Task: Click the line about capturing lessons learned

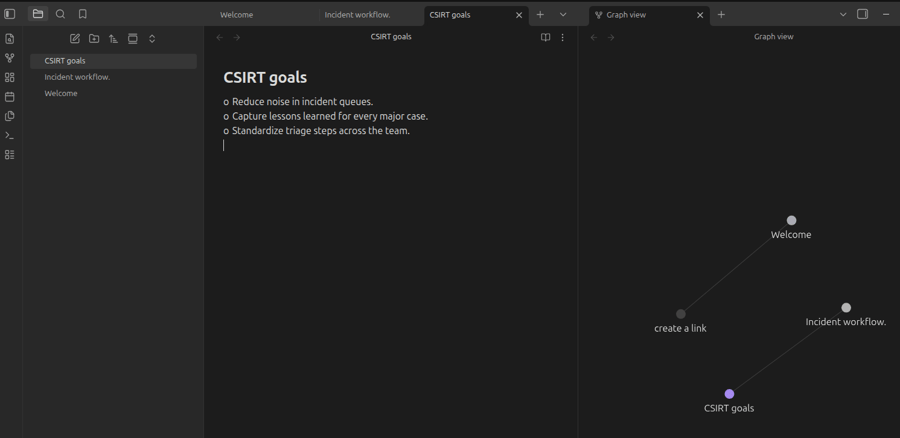Action: pos(330,116)
